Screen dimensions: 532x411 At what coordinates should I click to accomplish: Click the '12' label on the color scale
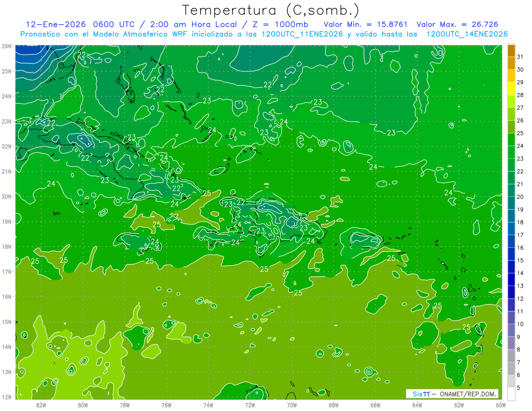click(x=520, y=299)
